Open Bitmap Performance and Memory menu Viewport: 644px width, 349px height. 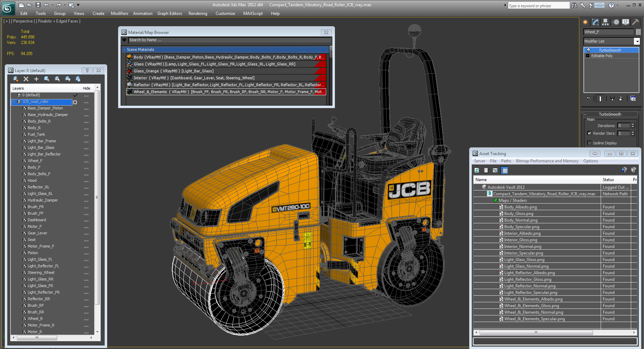[547, 161]
